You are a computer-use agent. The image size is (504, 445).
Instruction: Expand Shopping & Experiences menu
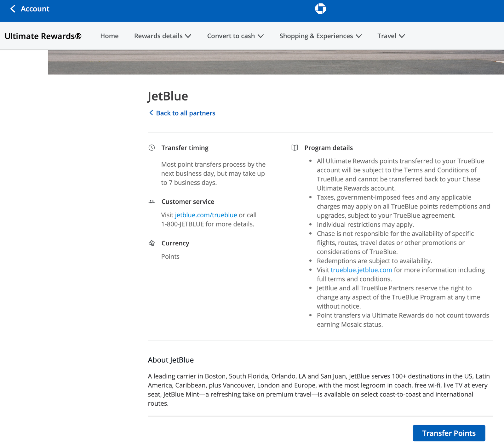[320, 36]
